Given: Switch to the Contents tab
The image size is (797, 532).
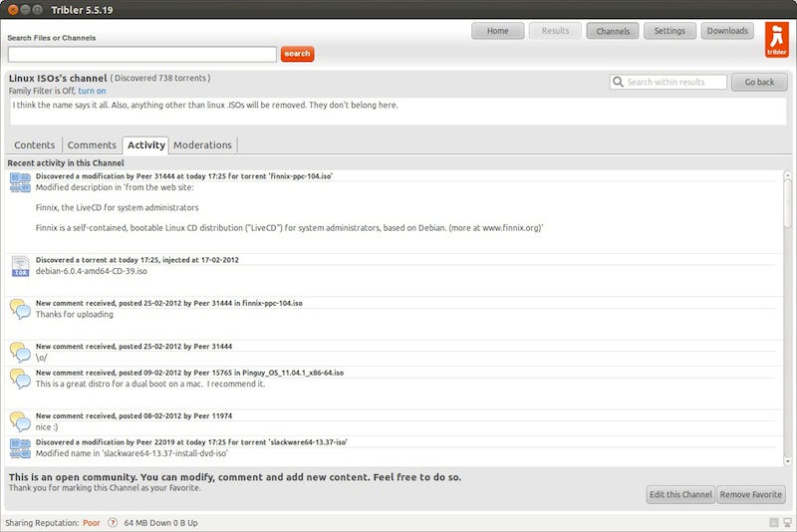Looking at the screenshot, I should (x=34, y=145).
